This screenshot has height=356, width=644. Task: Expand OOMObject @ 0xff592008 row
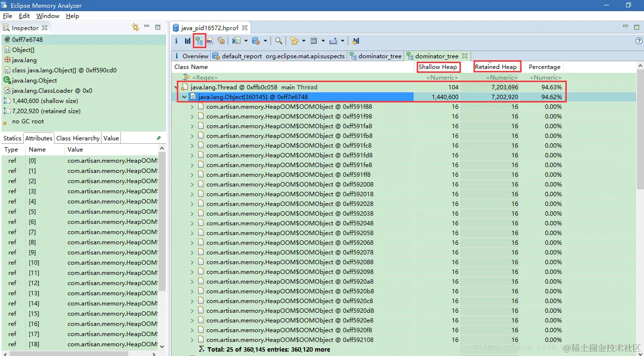[192, 185]
